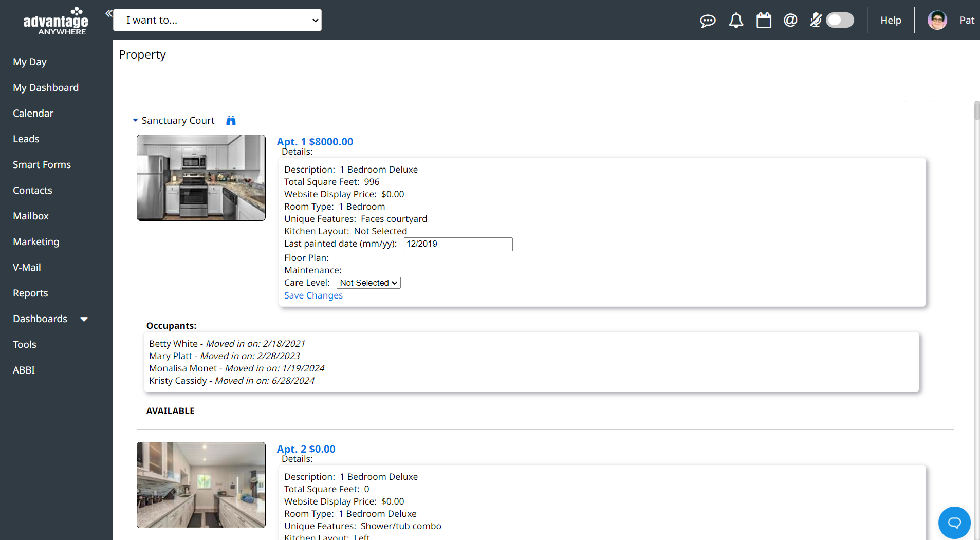980x540 pixels.
Task: Click the muted microphone icon
Action: click(815, 21)
